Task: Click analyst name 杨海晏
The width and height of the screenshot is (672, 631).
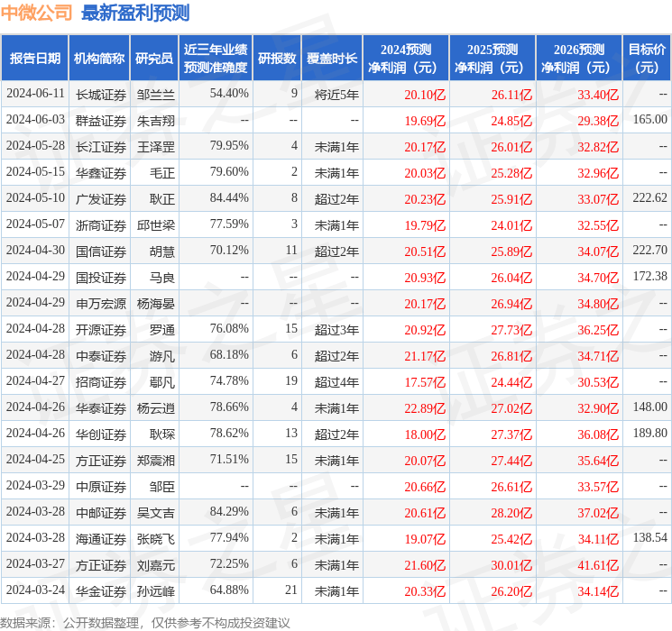Action: (x=156, y=304)
